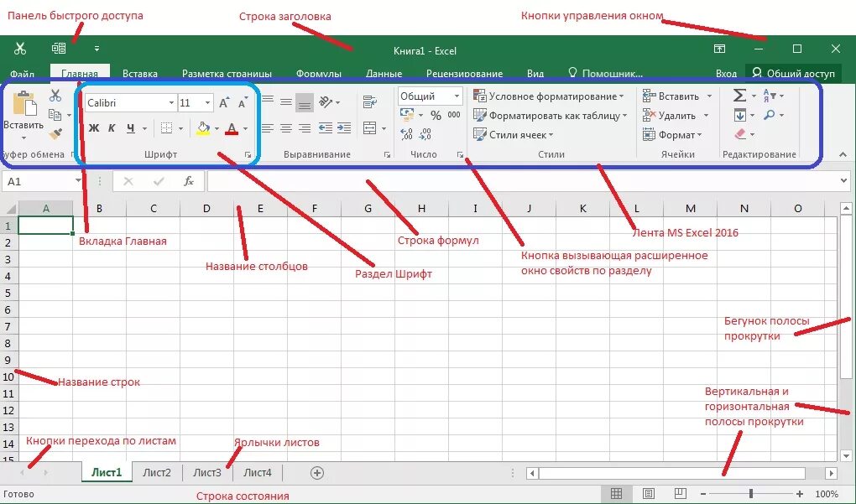Click the Общий доступ share button
The image size is (856, 504).
(x=793, y=73)
